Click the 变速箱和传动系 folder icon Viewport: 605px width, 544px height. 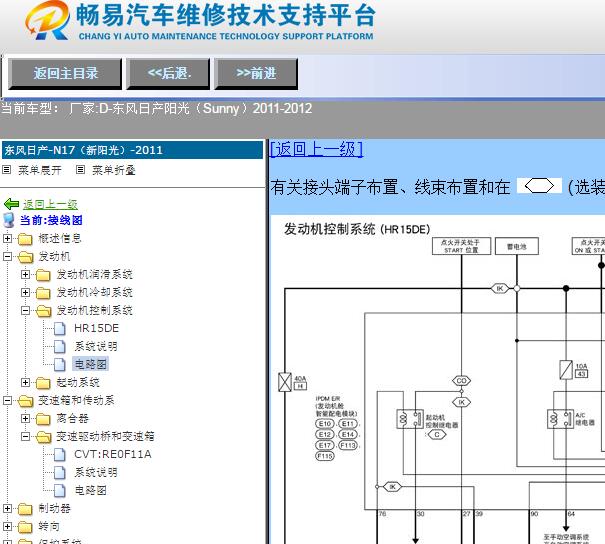(x=25, y=401)
